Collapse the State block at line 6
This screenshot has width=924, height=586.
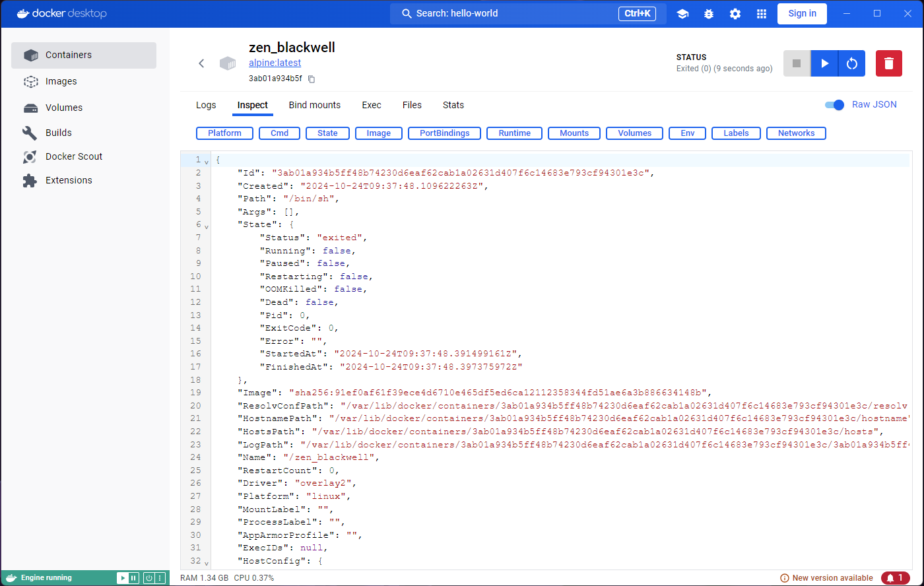[207, 226]
